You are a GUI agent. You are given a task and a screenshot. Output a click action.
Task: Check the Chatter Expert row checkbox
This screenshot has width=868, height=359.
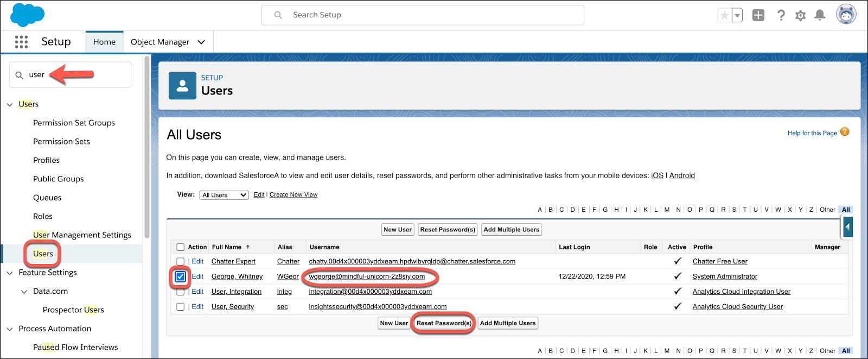(x=181, y=262)
